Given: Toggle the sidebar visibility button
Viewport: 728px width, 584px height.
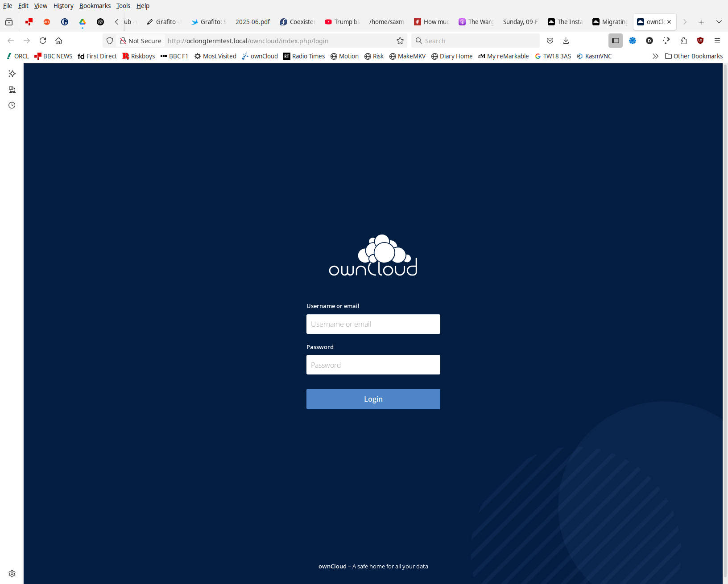Looking at the screenshot, I should point(616,41).
